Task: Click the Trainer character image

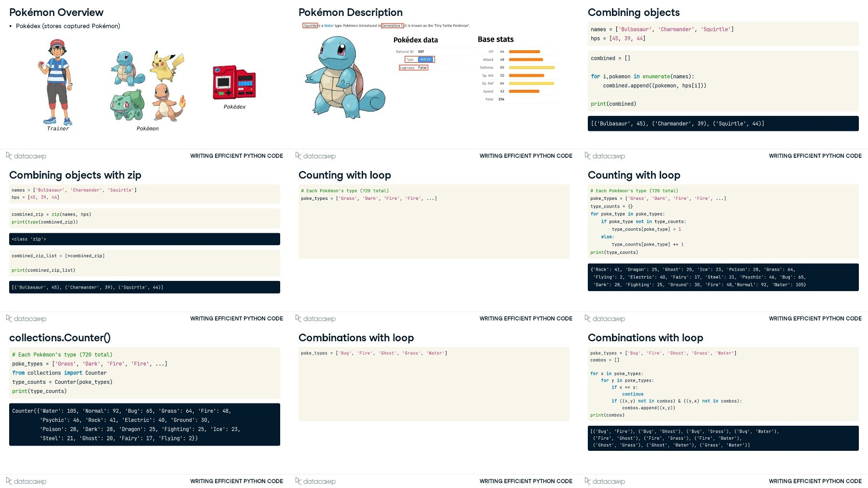Action: [56, 82]
